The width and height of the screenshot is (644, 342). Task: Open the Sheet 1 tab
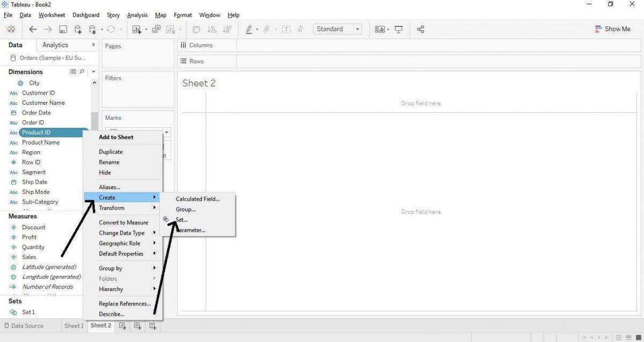click(74, 326)
